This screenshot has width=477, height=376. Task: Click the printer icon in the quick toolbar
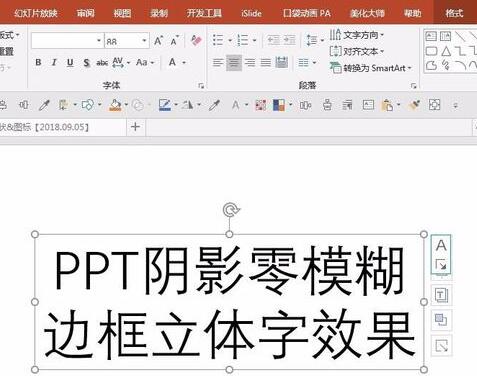click(x=327, y=105)
